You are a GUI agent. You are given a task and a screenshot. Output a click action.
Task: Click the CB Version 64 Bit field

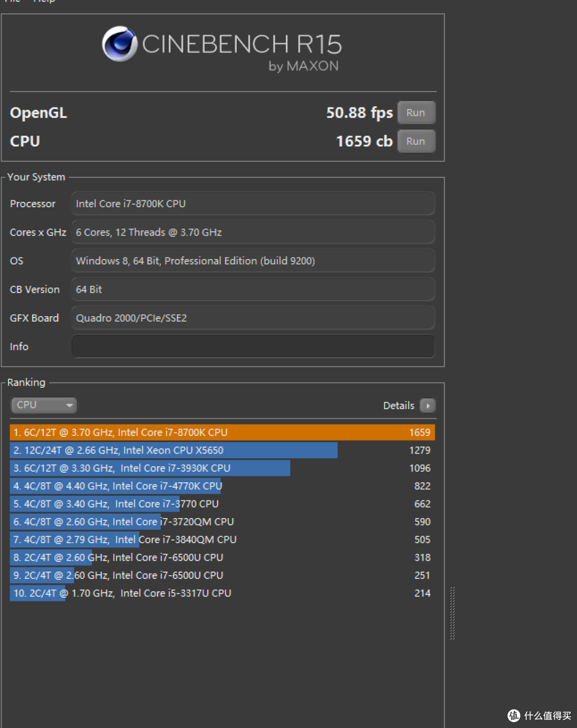coord(253,289)
